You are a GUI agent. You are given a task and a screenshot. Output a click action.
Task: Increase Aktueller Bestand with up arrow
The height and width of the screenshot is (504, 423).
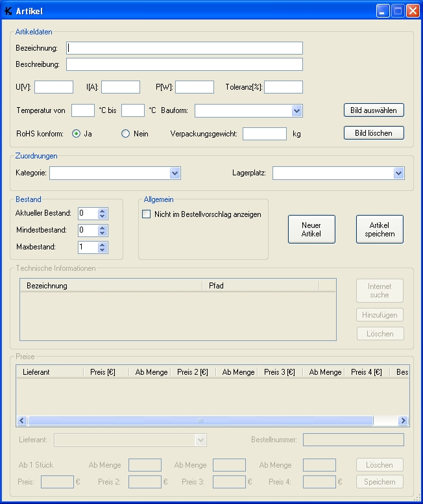(102, 211)
